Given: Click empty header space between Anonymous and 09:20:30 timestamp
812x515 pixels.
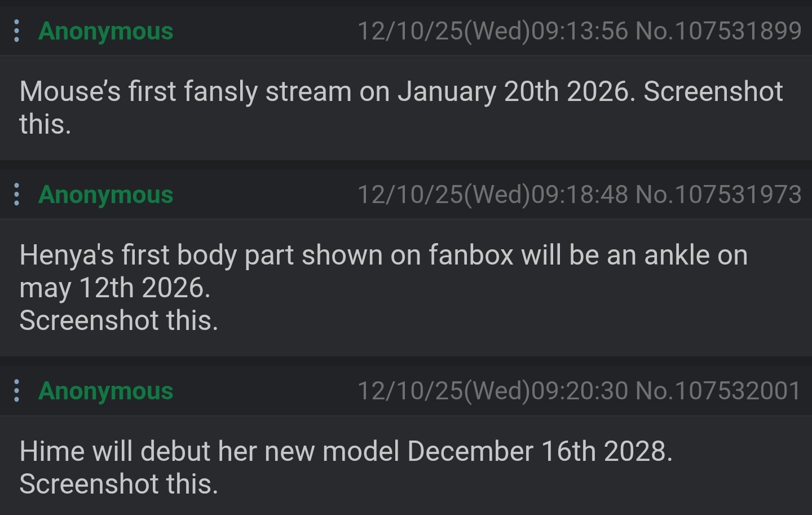Looking at the screenshot, I should (x=265, y=390).
